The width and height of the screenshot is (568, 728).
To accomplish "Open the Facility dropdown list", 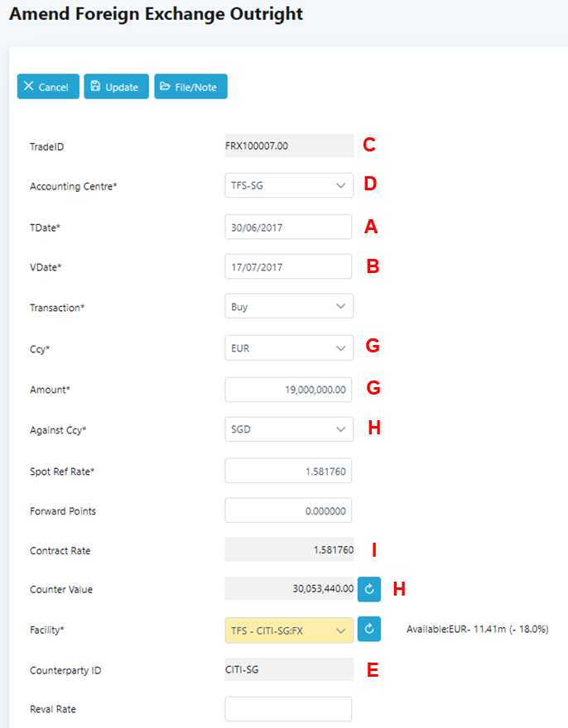I will [289, 630].
